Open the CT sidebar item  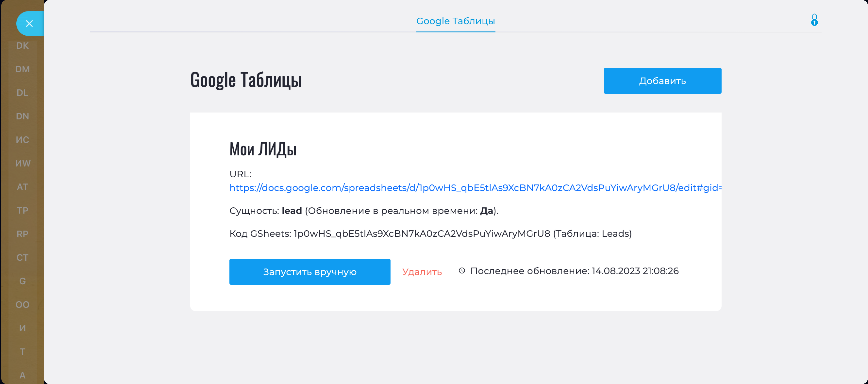(x=23, y=257)
